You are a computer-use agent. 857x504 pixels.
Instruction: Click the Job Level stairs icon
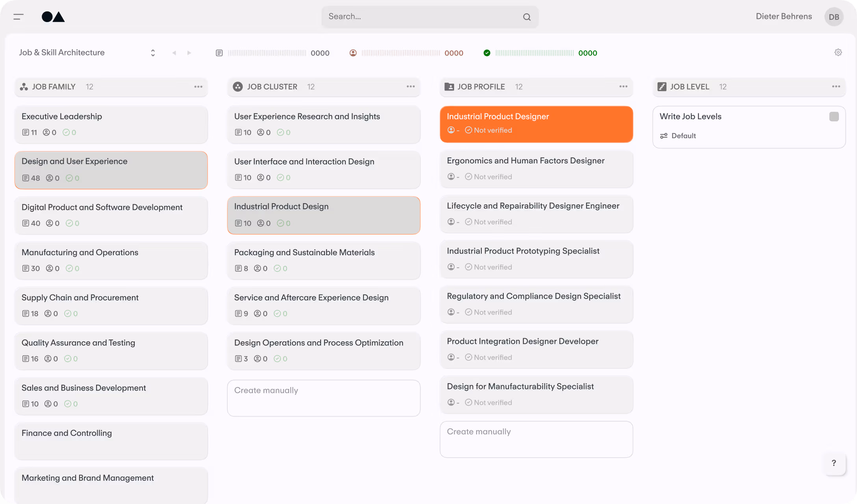point(662,87)
